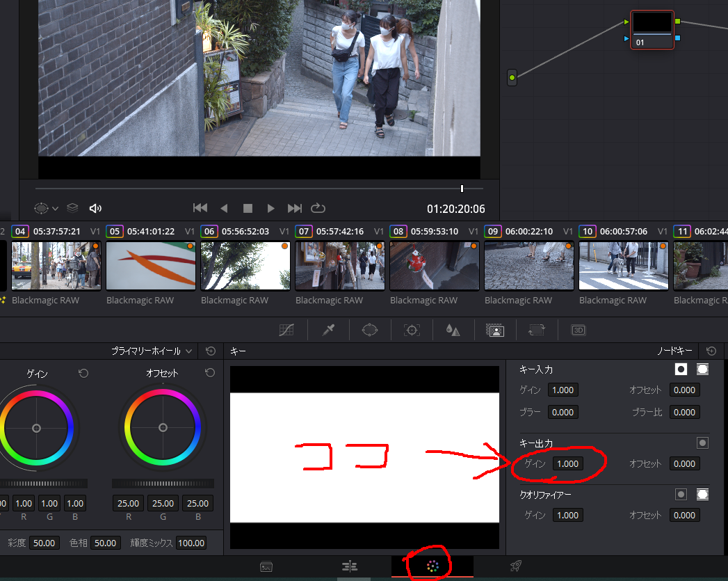Click the blur ratio (ブラー比) field
This screenshot has height=581, width=728.
tap(684, 413)
